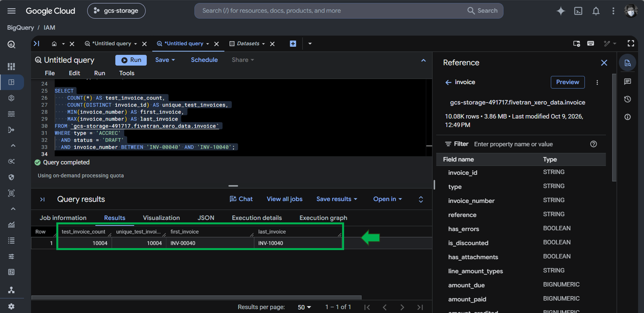Open the Save results dropdown
This screenshot has width=644, height=313.
(336, 199)
